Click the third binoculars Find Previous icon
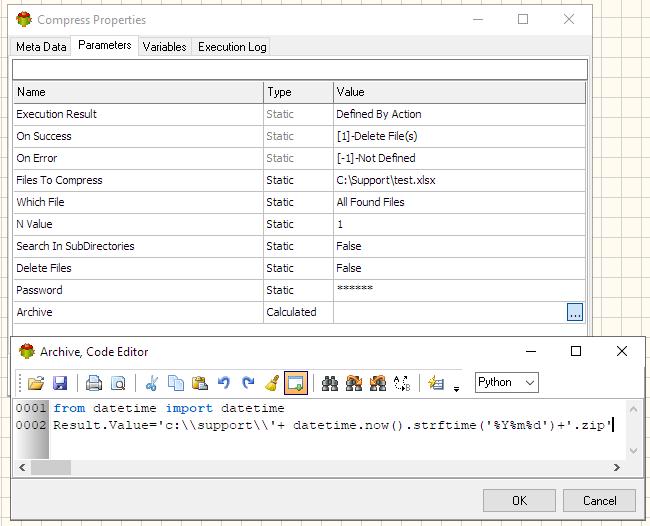The image size is (650, 526). click(378, 383)
